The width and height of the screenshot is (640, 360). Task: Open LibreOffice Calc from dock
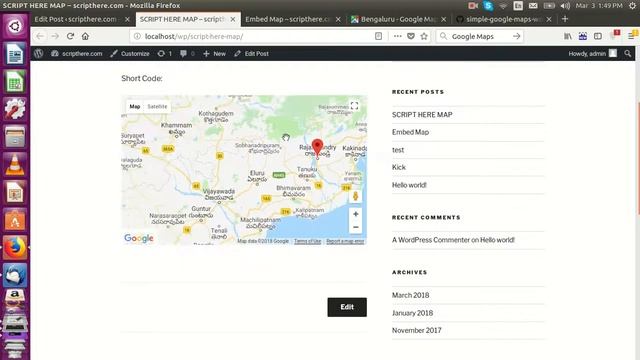pyautogui.click(x=15, y=82)
